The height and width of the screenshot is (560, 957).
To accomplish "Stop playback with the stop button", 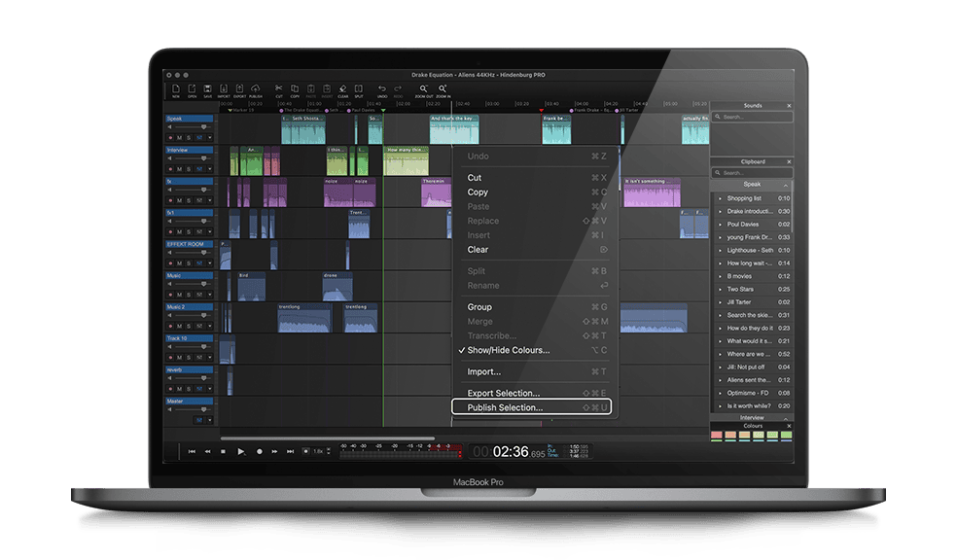I will (x=224, y=451).
